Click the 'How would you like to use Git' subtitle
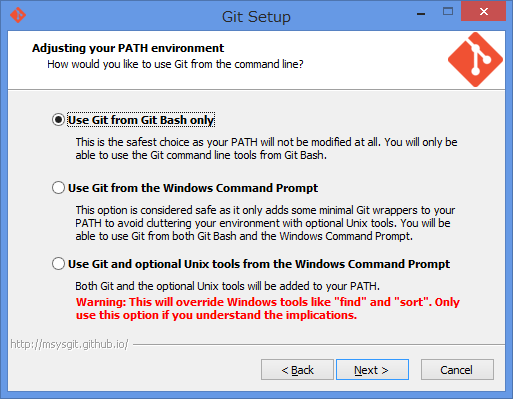The height and width of the screenshot is (399, 513). [175, 64]
